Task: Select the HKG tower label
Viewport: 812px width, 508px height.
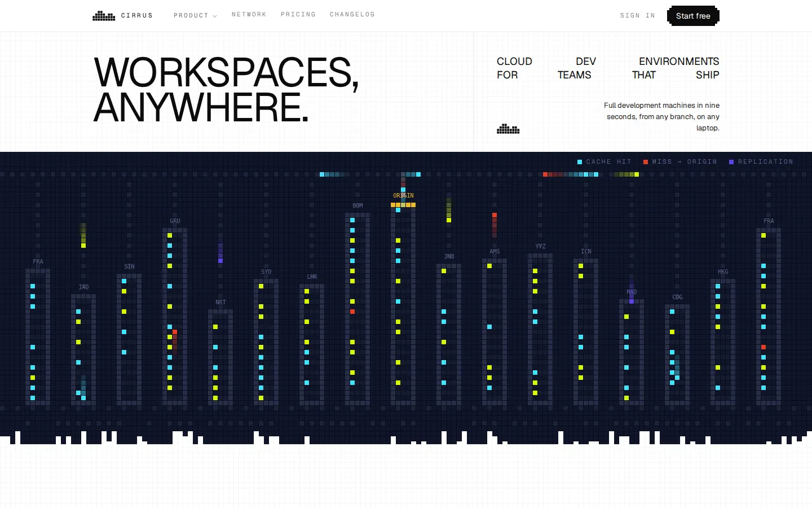Action: click(723, 272)
